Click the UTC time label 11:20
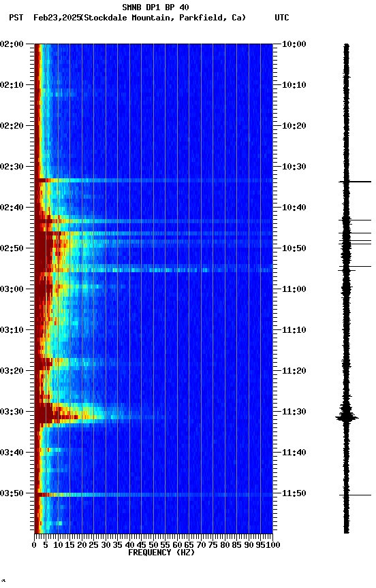 pos(294,372)
